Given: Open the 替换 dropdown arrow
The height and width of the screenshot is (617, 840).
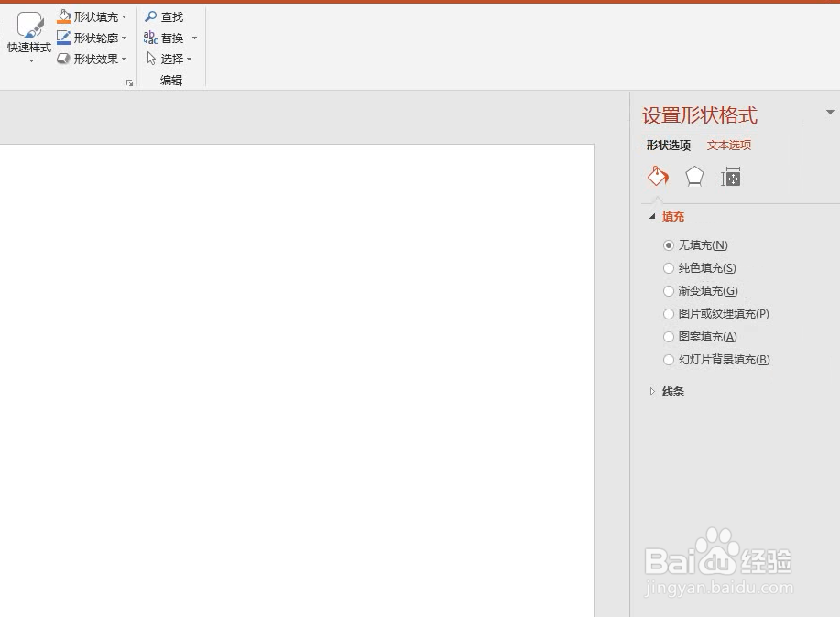Looking at the screenshot, I should (194, 38).
